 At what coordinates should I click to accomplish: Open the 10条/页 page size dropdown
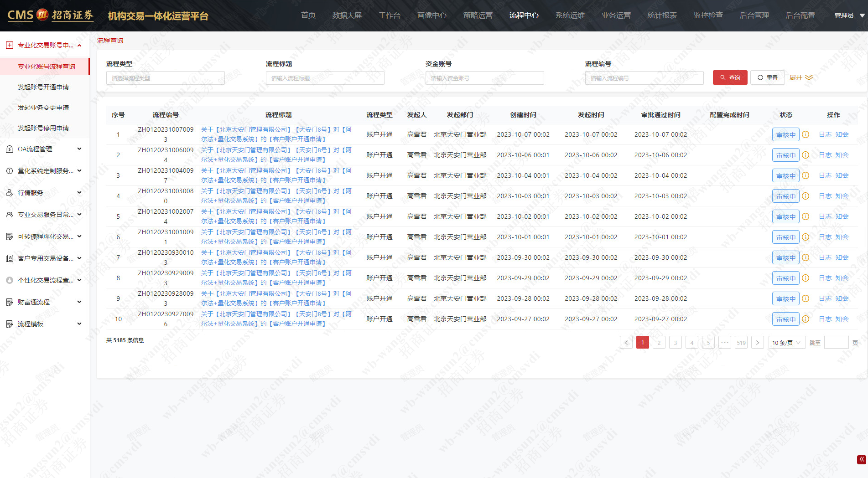[x=786, y=343]
